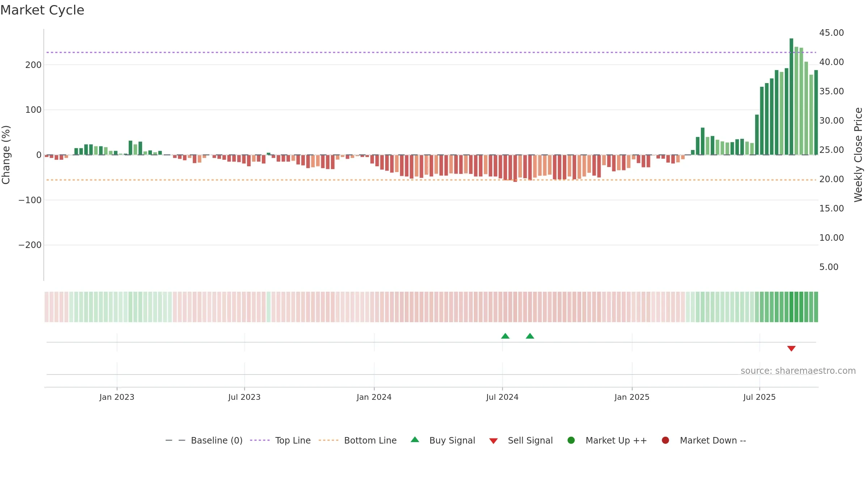Click the red Sell Signal triangle in legend
The image size is (868, 488).
494,441
